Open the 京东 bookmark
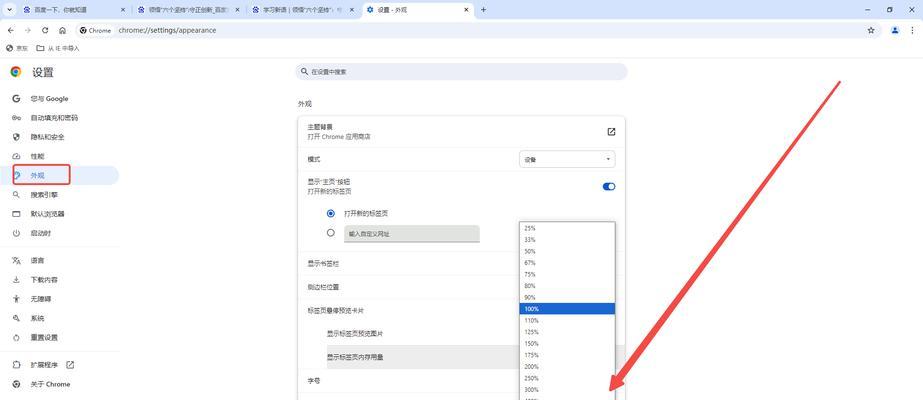Viewport: 923px width, 400px height. 17,48
